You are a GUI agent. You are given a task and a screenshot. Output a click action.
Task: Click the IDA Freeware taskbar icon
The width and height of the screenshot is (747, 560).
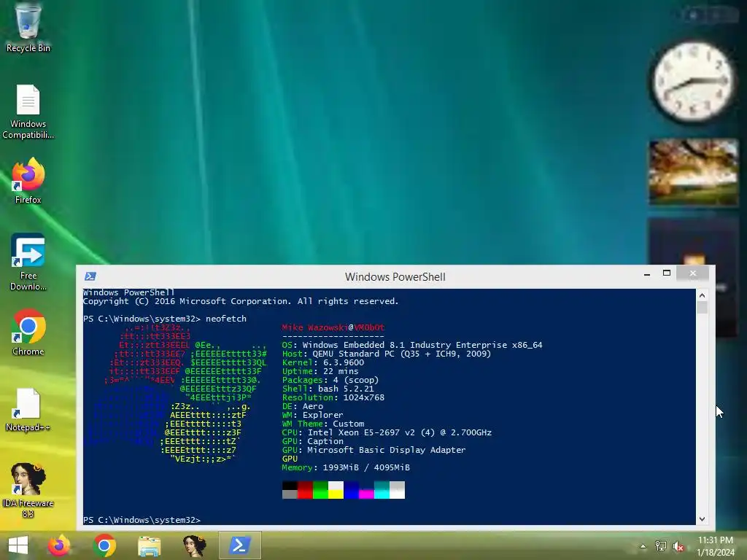(x=194, y=545)
